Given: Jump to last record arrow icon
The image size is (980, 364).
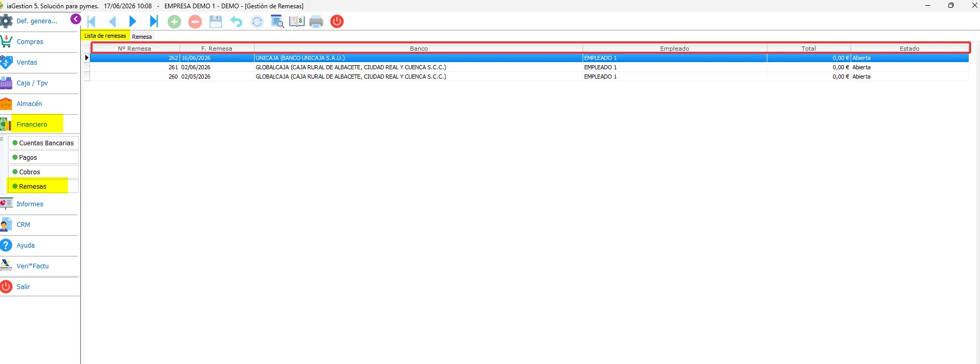Looking at the screenshot, I should point(154,21).
